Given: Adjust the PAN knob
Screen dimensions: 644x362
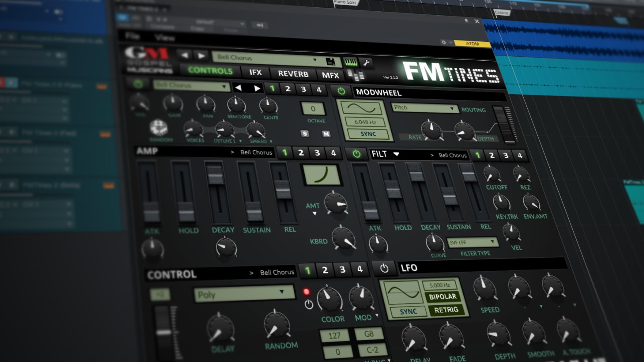Looking at the screenshot, I should 206,104.
